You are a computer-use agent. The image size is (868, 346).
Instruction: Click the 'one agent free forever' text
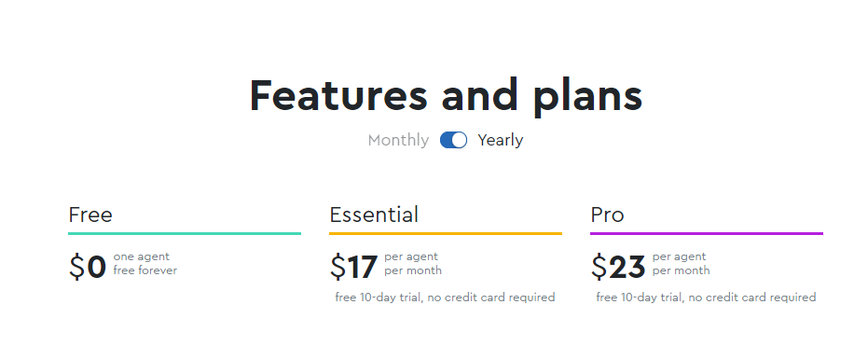[x=145, y=264]
